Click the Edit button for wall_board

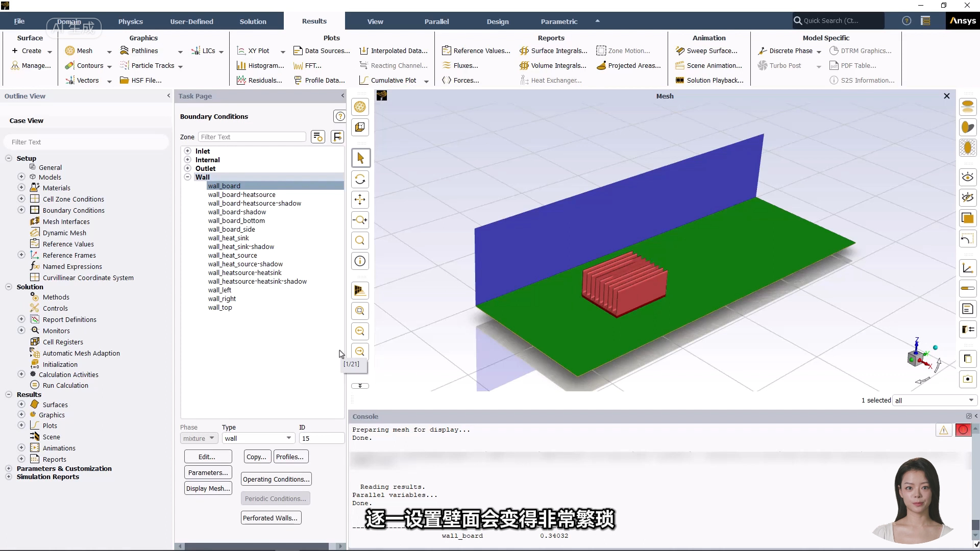pos(207,457)
